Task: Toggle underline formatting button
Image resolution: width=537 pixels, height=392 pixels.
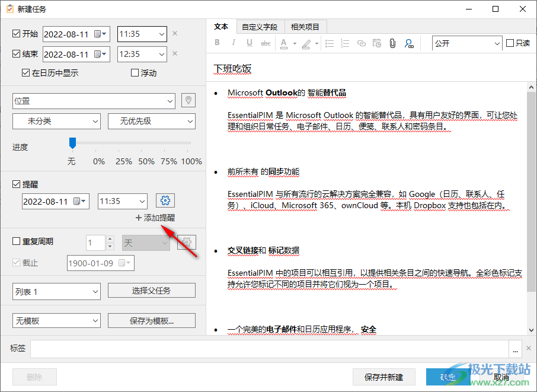Action: click(x=250, y=43)
